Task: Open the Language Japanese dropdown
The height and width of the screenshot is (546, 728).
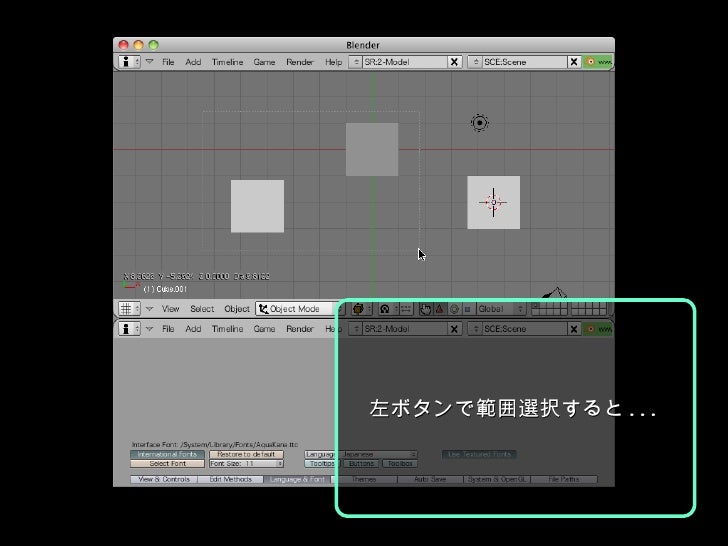Action: [x=361, y=454]
